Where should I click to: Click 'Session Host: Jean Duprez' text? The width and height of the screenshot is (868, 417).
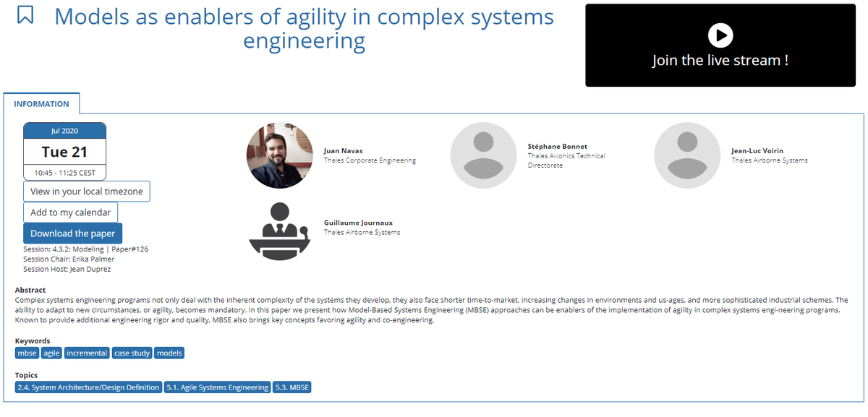(x=67, y=270)
